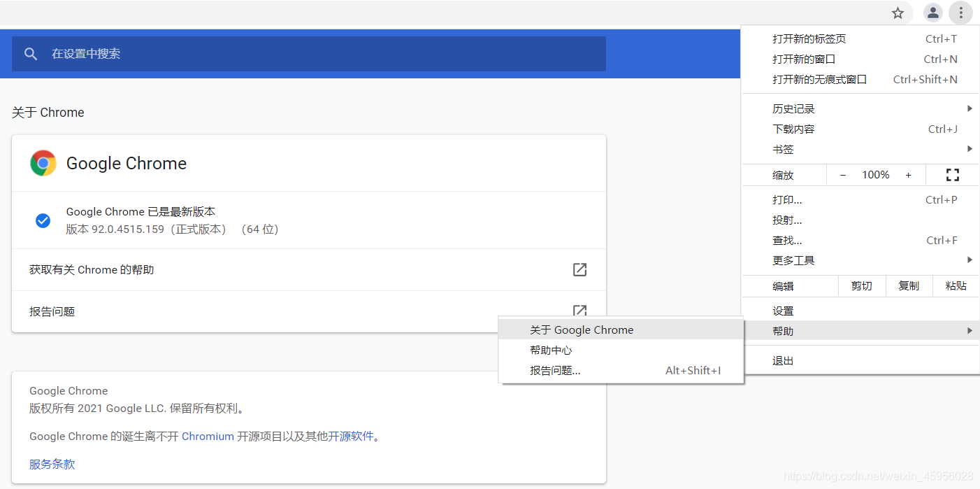Select 帮助 menu entry
Screen dimensions: 980x489
tap(860, 331)
